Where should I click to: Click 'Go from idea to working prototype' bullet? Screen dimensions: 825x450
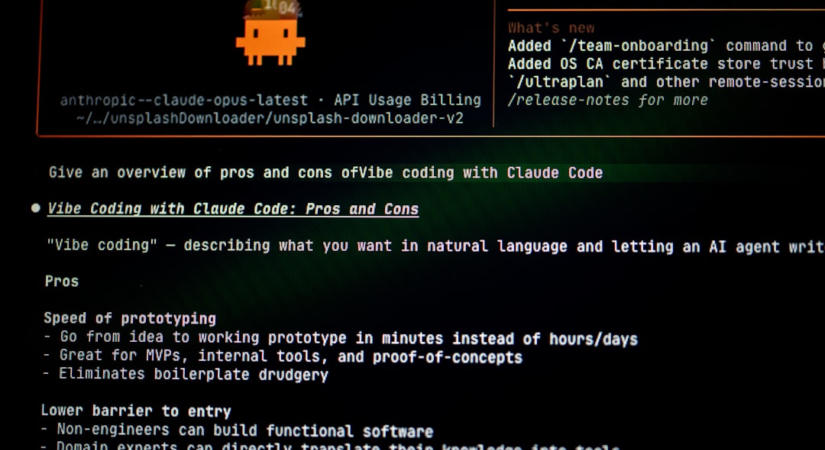click(x=340, y=338)
